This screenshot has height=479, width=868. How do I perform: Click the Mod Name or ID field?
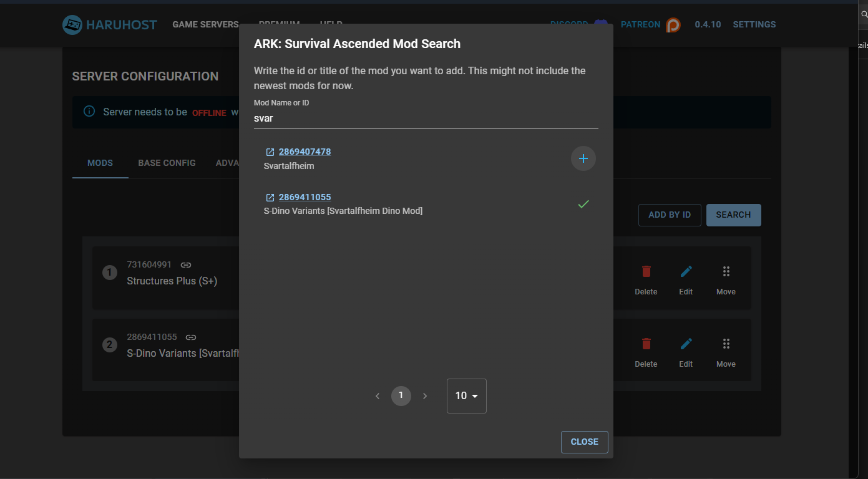point(426,118)
